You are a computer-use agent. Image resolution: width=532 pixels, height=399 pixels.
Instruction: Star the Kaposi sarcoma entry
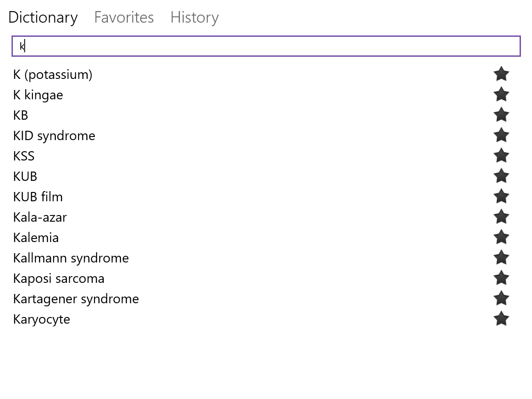501,278
